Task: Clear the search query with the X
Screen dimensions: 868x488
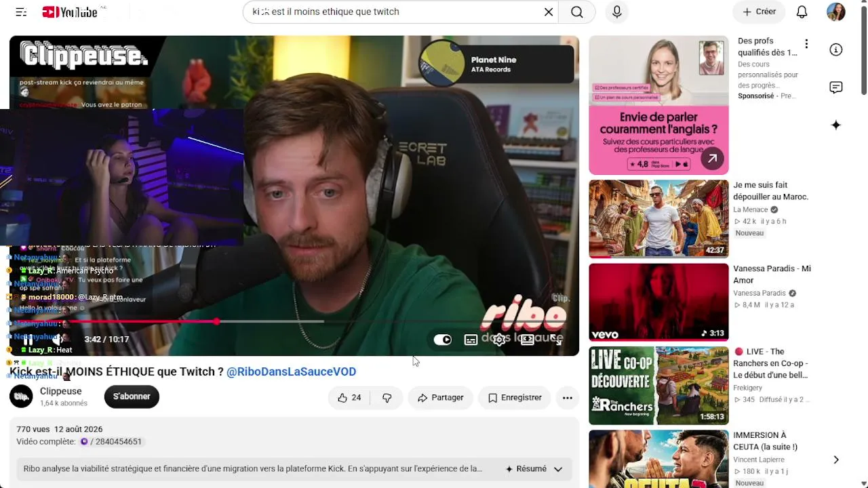Action: 549,12
